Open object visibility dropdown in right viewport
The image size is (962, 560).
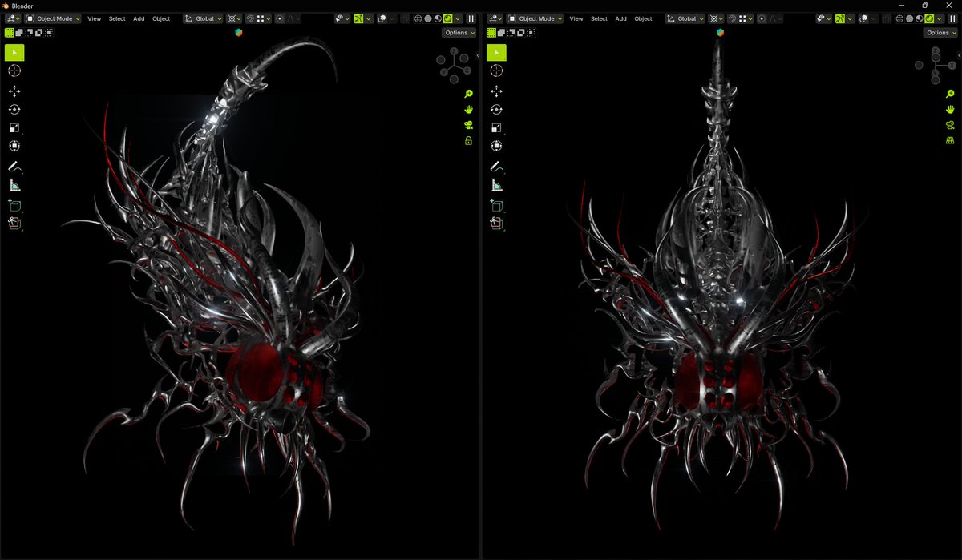coord(825,18)
